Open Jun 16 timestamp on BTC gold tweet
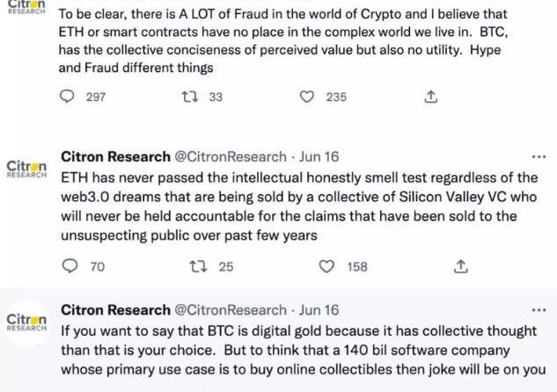Screen dimensions: 557x392 (x=319, y=310)
